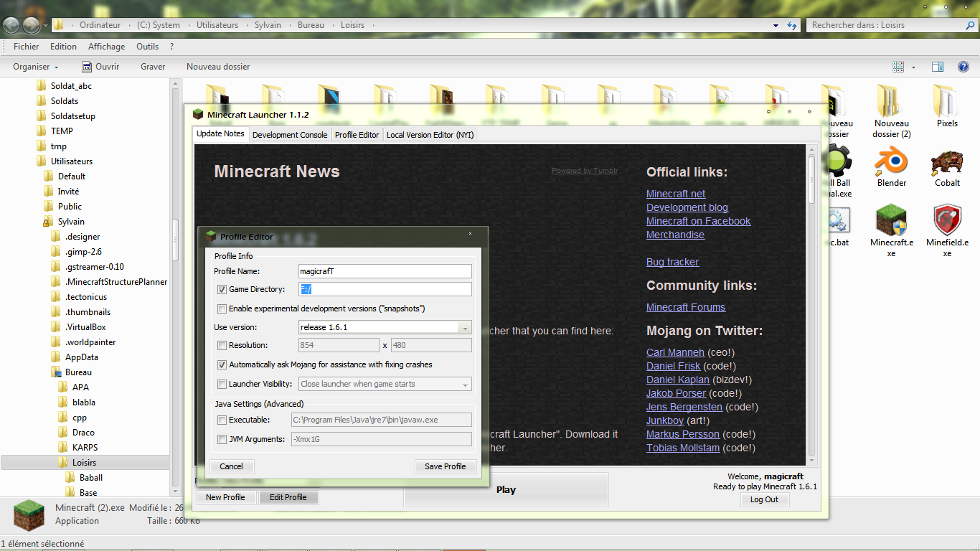The width and height of the screenshot is (980, 551).
Task: Select the Blender shortcut icon
Action: coord(891,161)
